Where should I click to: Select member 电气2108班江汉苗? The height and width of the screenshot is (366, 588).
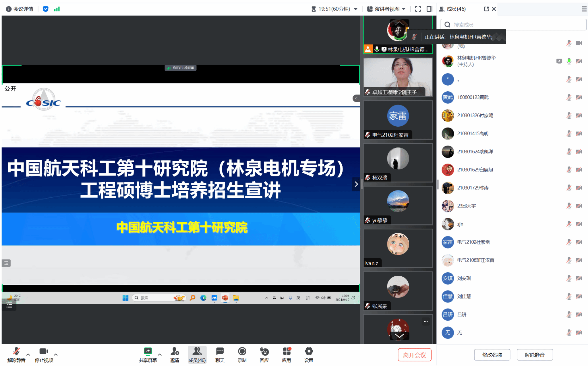512,260
